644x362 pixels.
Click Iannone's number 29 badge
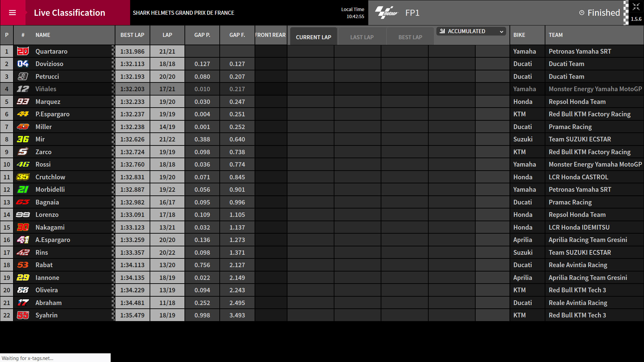[23, 278]
